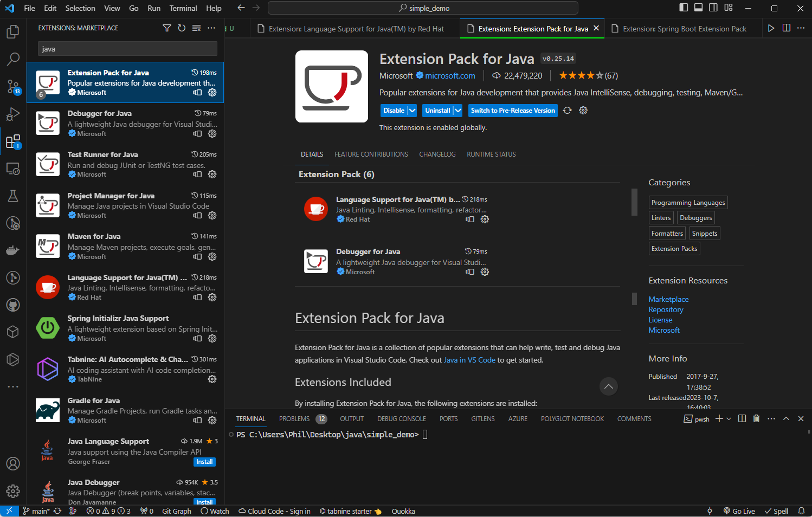
Task: Open Run and Debug view
Action: [x=13, y=114]
